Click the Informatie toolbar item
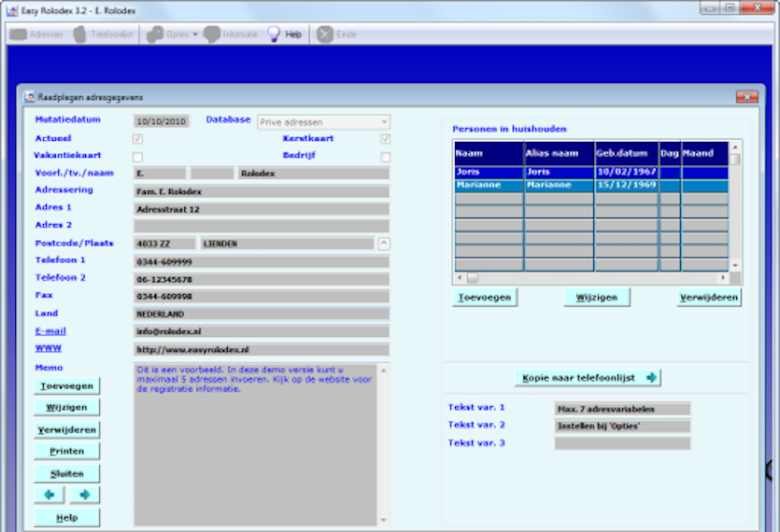Viewport: 780px width, 532px height. tap(232, 35)
